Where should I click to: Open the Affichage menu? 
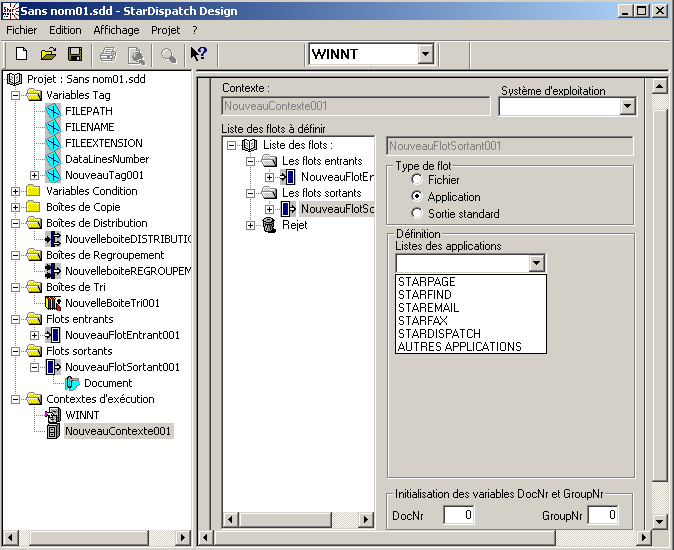[116, 30]
